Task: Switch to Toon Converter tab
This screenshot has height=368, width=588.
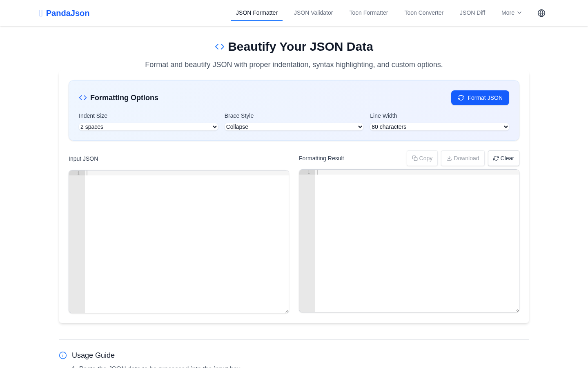Action: [x=424, y=13]
